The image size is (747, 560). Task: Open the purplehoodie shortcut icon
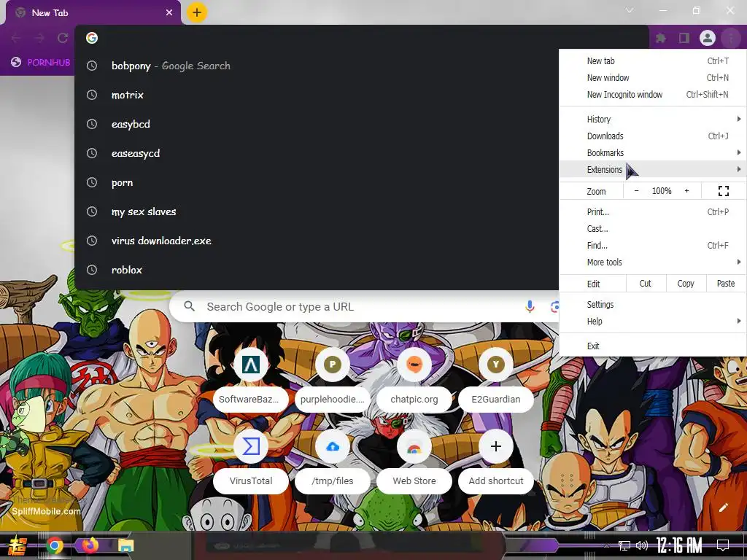(x=333, y=365)
